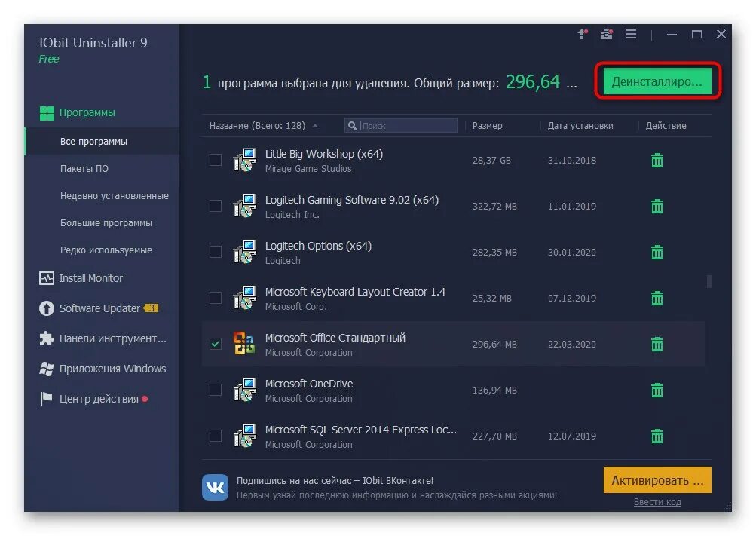Open the toolbox icon in title bar
This screenshot has width=756, height=536.
coord(607,34)
